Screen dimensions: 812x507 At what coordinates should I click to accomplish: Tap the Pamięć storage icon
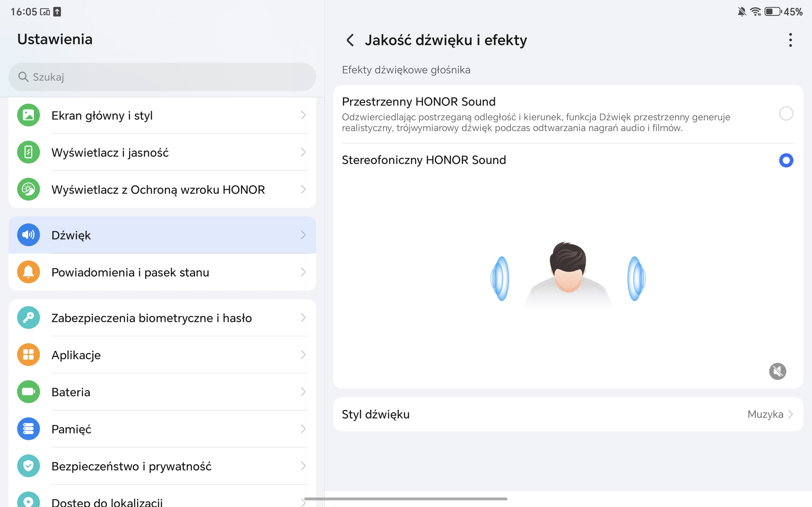point(29,428)
